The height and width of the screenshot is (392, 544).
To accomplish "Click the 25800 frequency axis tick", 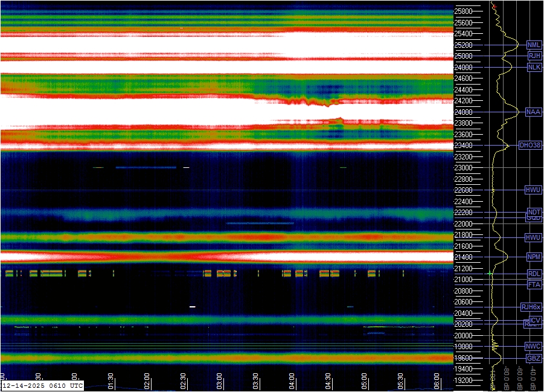I will pyautogui.click(x=464, y=11).
